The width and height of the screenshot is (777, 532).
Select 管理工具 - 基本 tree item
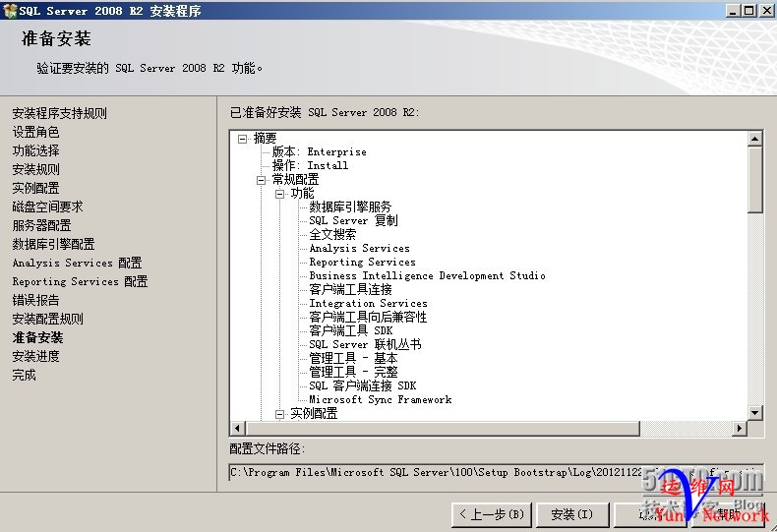click(353, 359)
